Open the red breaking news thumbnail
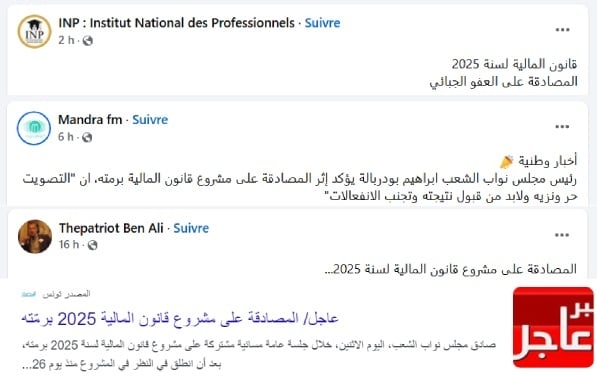Viewport: 597px width, 377px height. [x=553, y=327]
